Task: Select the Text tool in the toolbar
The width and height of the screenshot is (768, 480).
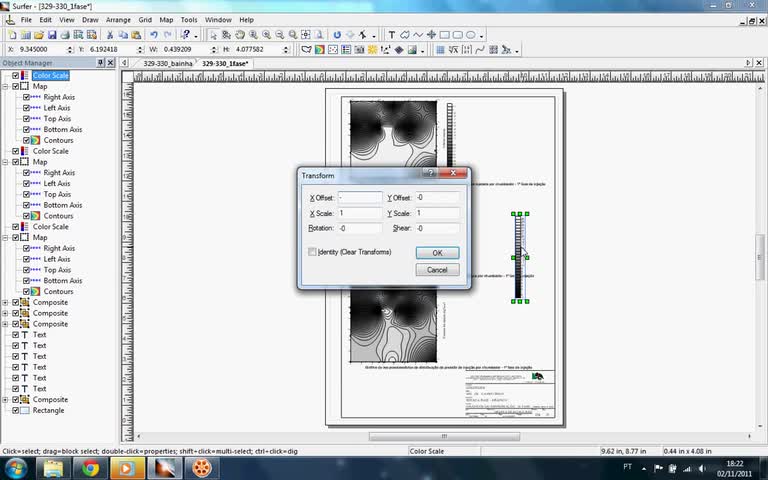Action: pyautogui.click(x=391, y=35)
